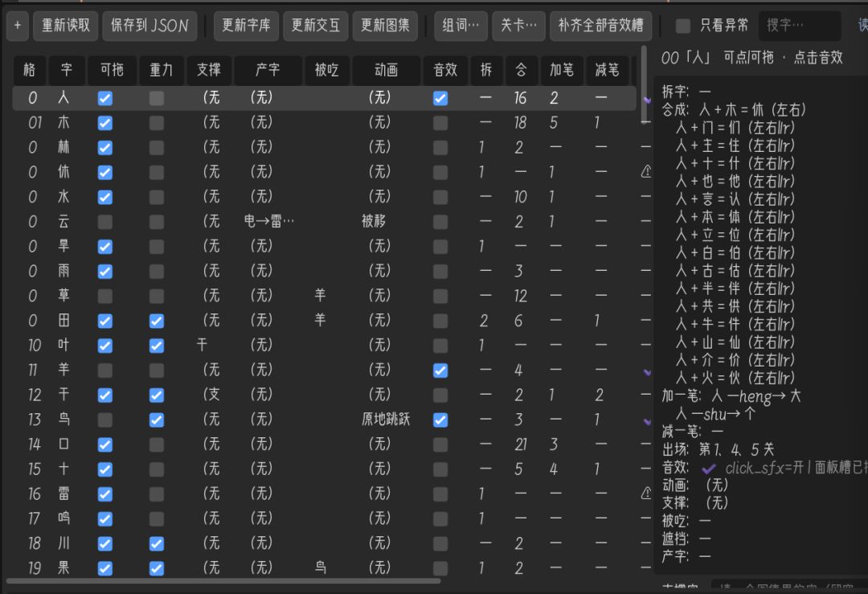Click the 更新图集 button
Image resolution: width=868 pixels, height=594 pixels.
point(385,26)
